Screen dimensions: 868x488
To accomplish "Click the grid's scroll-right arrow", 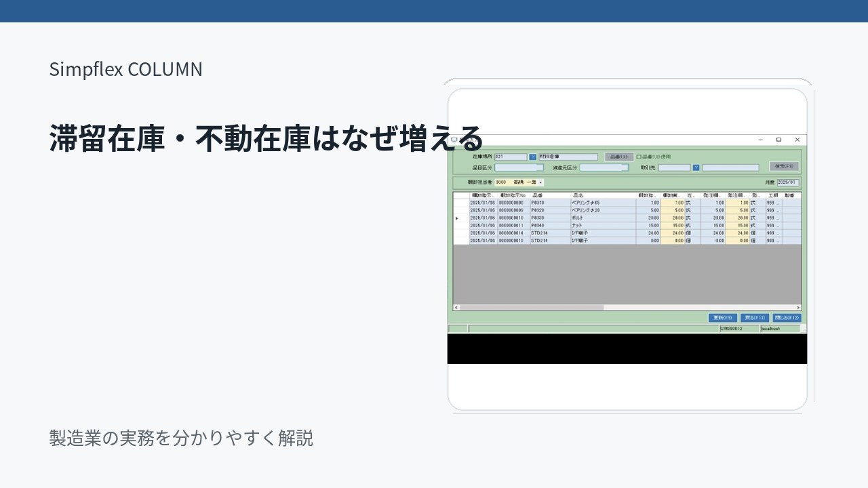I will [798, 308].
